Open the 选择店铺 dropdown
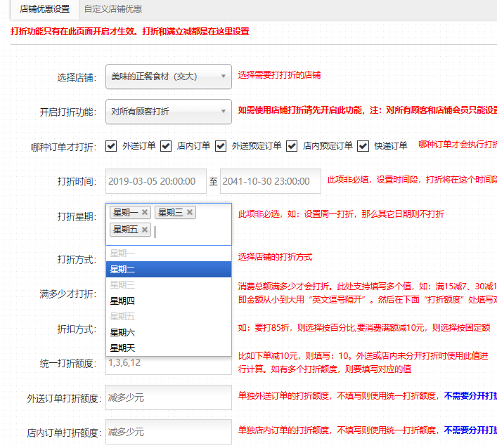Image resolution: width=497 pixels, height=448 pixels. click(169, 77)
